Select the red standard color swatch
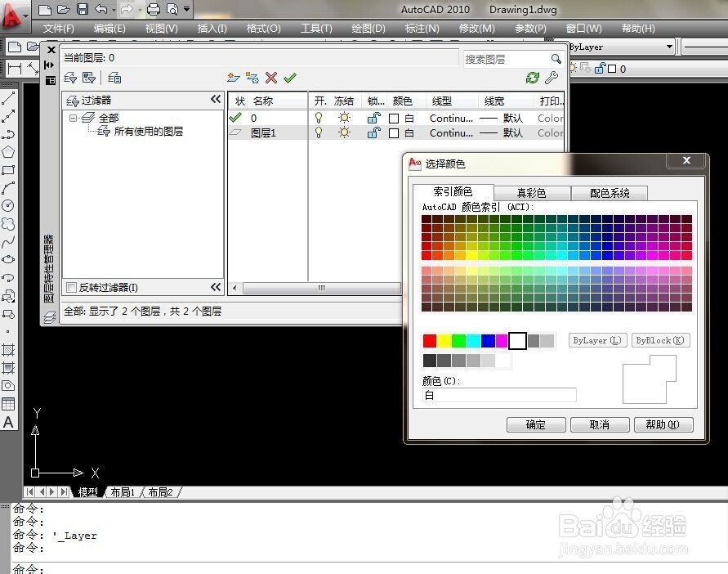The image size is (728, 574). pyautogui.click(x=430, y=341)
